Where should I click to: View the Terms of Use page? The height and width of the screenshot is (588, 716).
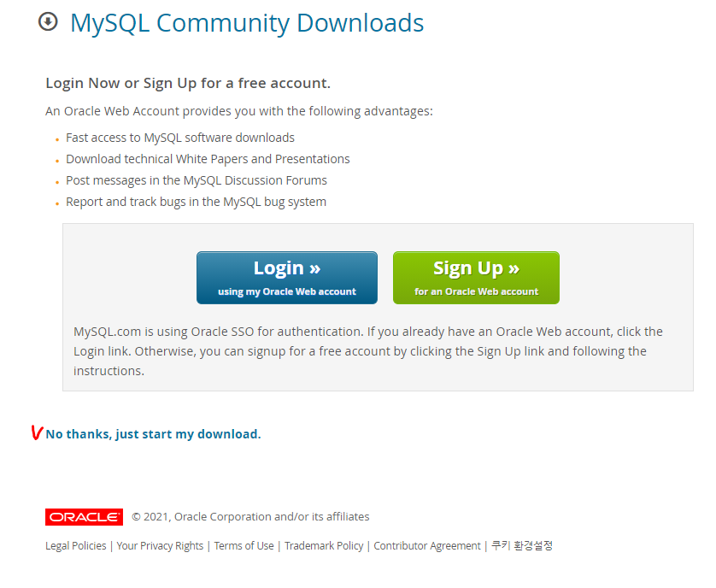pos(244,546)
